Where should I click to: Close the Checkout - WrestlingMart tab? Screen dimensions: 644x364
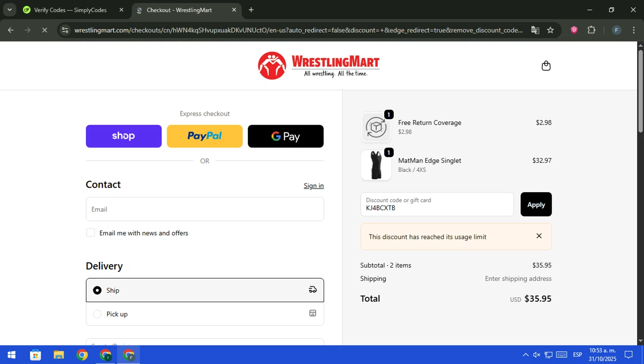tap(234, 10)
